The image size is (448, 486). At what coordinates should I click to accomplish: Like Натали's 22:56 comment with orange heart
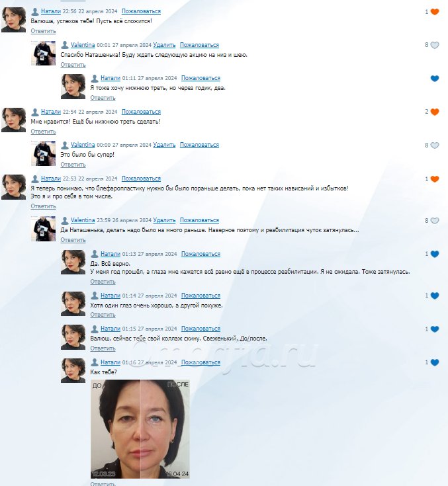(x=435, y=12)
